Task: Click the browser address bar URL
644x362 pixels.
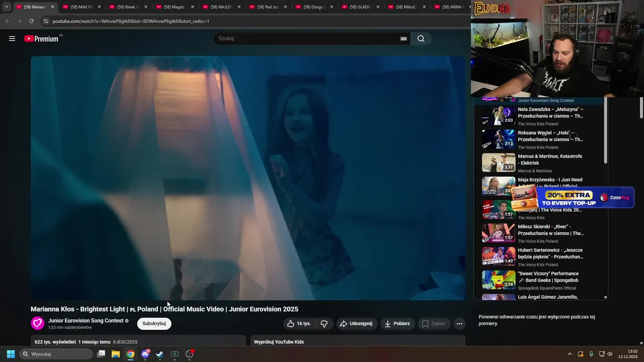Action: [131, 21]
